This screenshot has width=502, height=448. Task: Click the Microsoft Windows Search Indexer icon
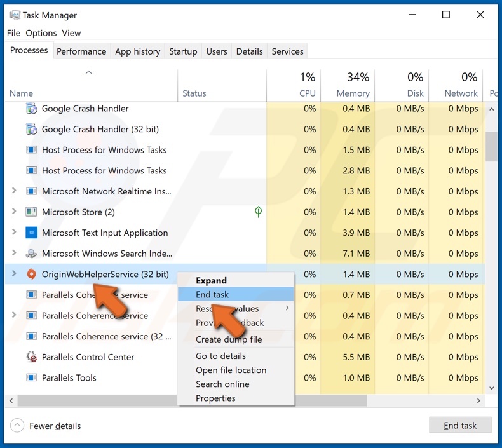(x=31, y=254)
